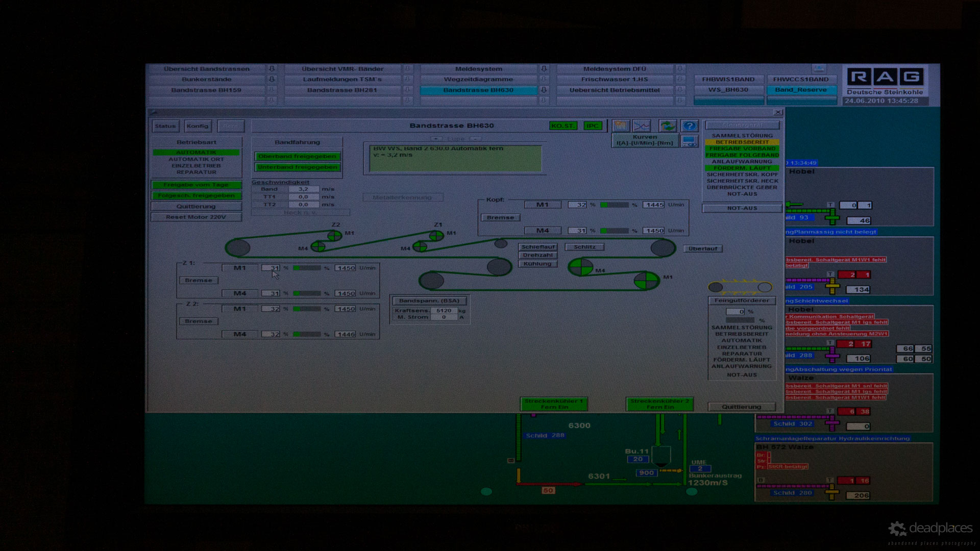The height and width of the screenshot is (551, 980).
Task: Open Wegzeitdiagramme from navigation bar
Action: point(478,80)
